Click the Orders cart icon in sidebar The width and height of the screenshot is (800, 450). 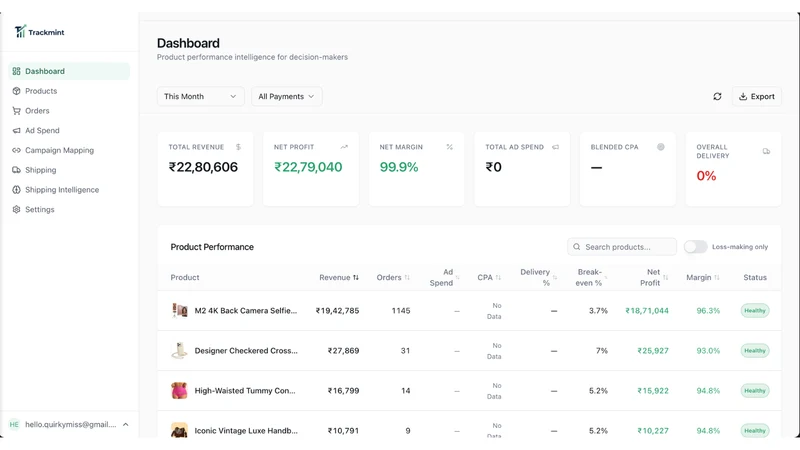pyautogui.click(x=16, y=111)
